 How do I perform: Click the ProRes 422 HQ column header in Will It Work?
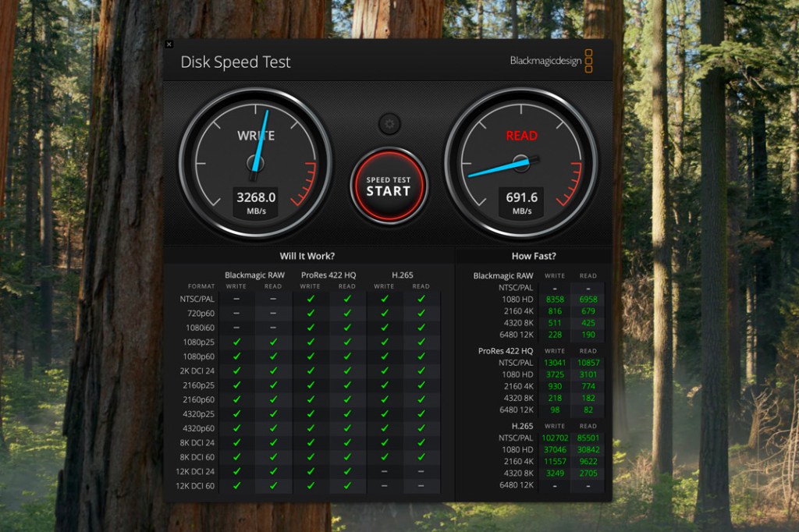tap(328, 275)
